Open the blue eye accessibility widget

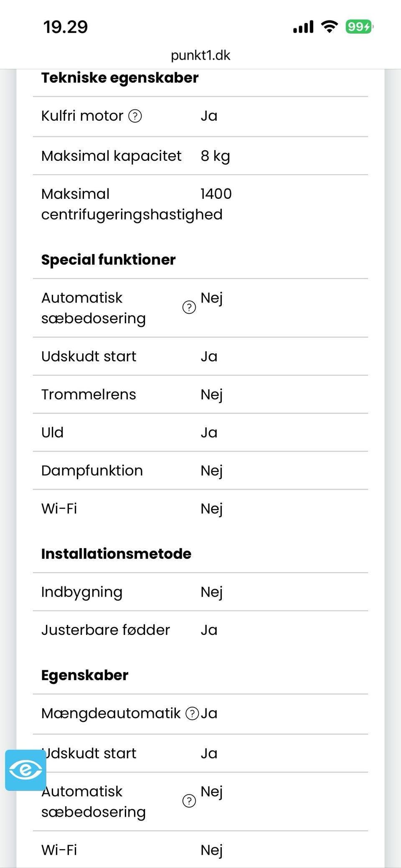click(25, 770)
